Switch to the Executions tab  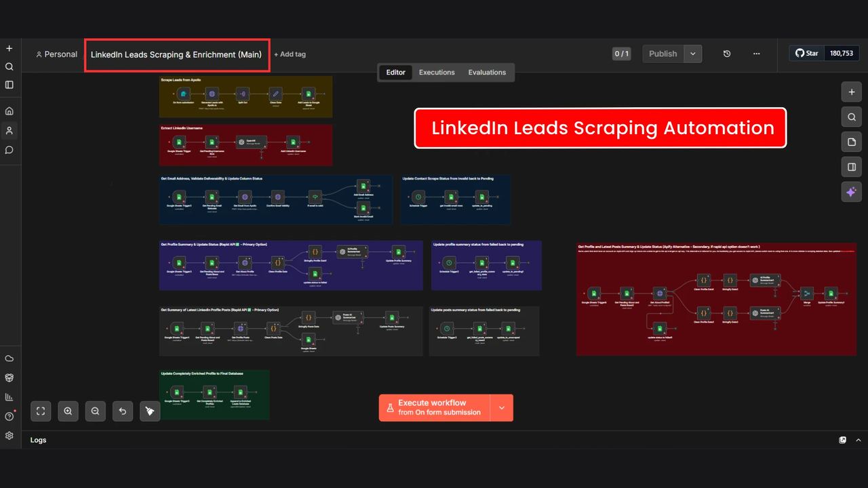pyautogui.click(x=437, y=73)
